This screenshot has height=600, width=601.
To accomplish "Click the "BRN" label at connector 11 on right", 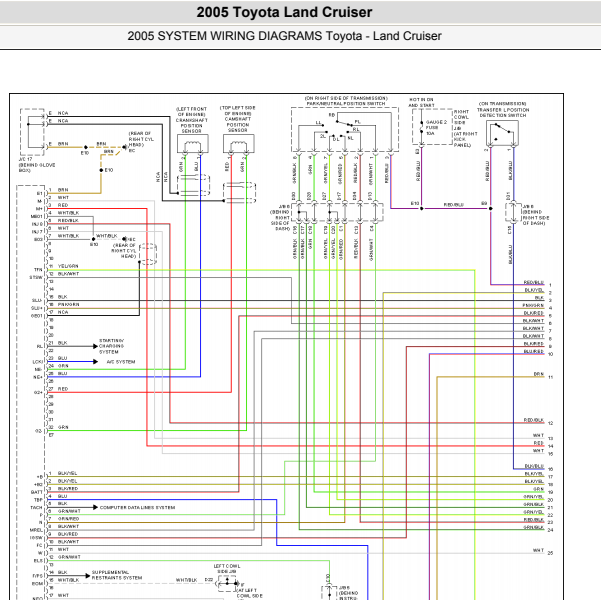I will tap(539, 374).
